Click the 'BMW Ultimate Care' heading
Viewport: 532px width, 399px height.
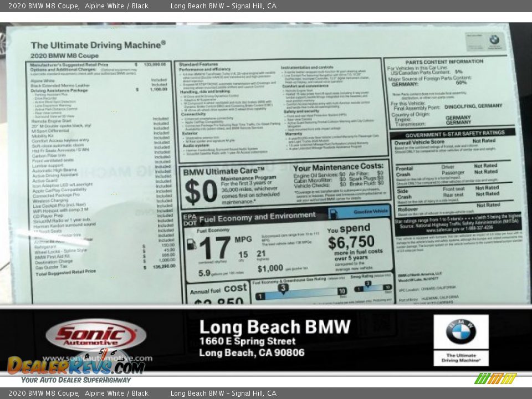coord(224,171)
